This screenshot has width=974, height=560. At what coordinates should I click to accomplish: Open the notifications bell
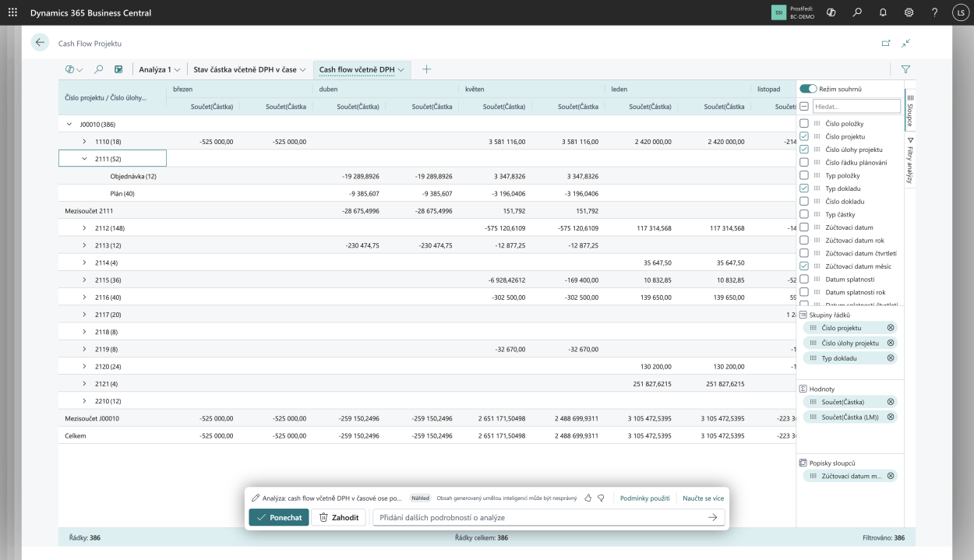click(x=883, y=12)
